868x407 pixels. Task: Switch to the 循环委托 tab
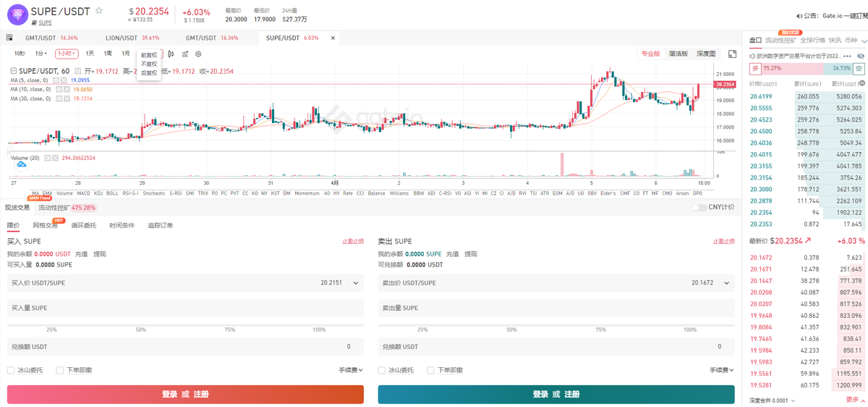tap(83, 225)
